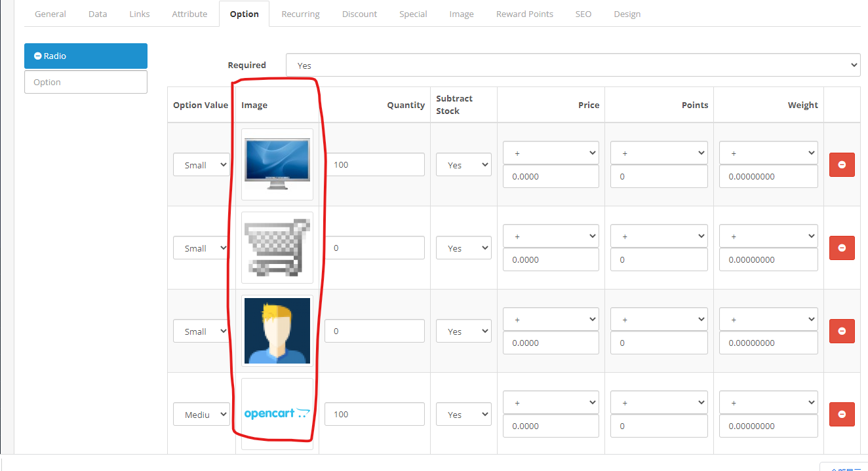Delete the option row with the monitor image

(x=842, y=164)
